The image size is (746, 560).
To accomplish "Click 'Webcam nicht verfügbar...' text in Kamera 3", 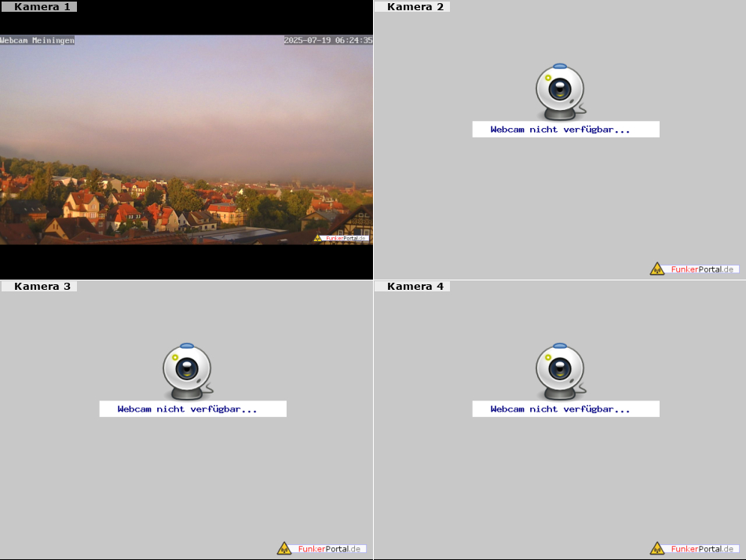I will coord(187,408).
